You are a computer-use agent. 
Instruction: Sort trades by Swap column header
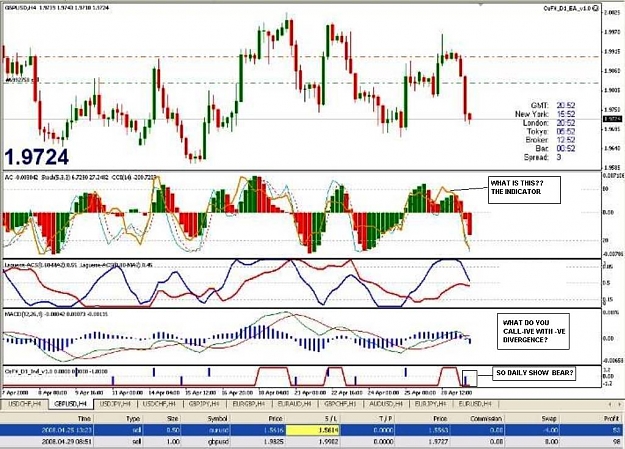[x=549, y=418]
